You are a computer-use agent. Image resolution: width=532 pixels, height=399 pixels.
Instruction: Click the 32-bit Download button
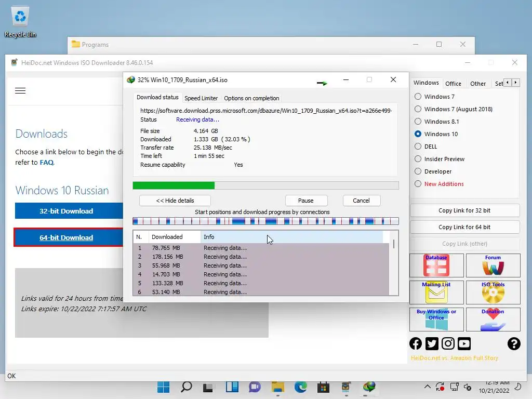pos(69,211)
